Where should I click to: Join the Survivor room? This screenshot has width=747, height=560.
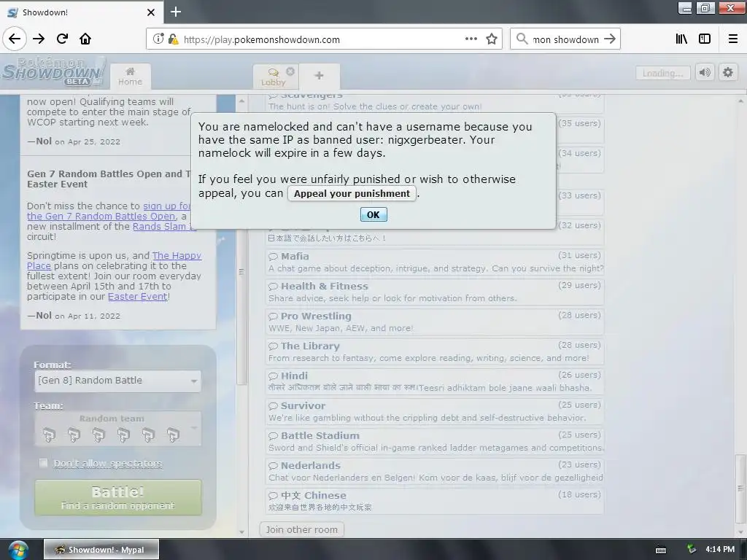435,411
